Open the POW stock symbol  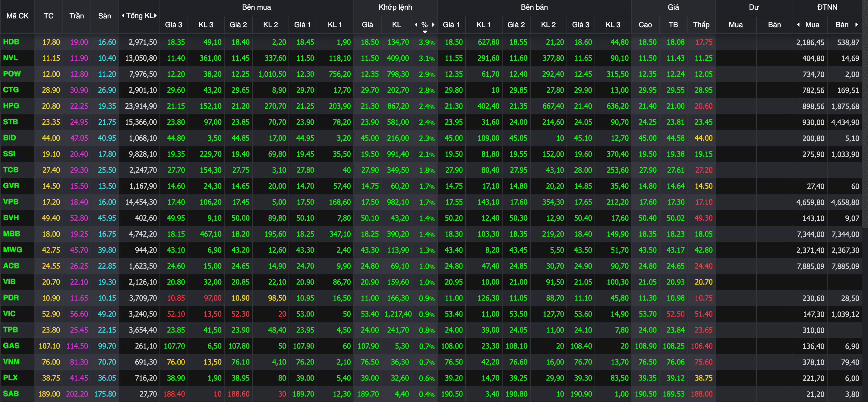(x=12, y=74)
